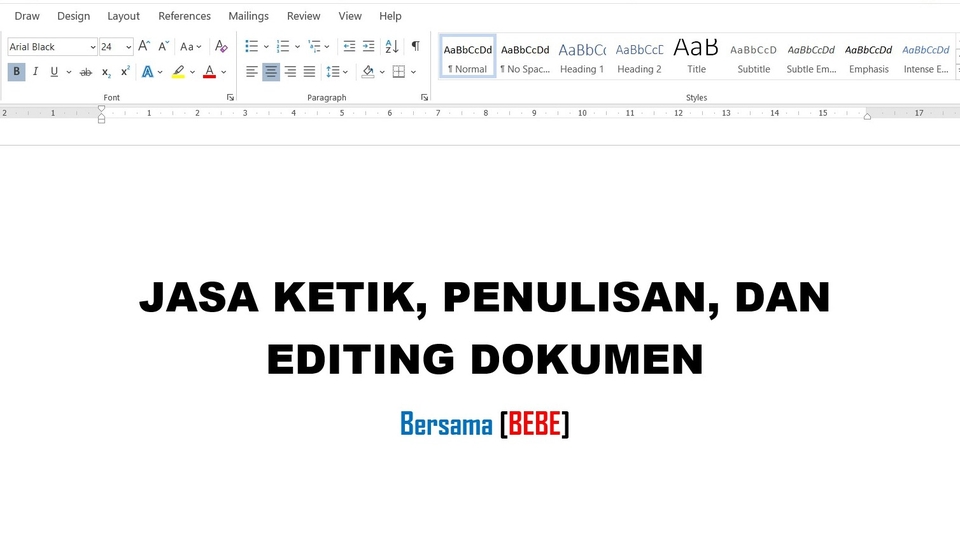Apply the No Spacing style
This screenshot has width=960, height=539.
[x=525, y=56]
